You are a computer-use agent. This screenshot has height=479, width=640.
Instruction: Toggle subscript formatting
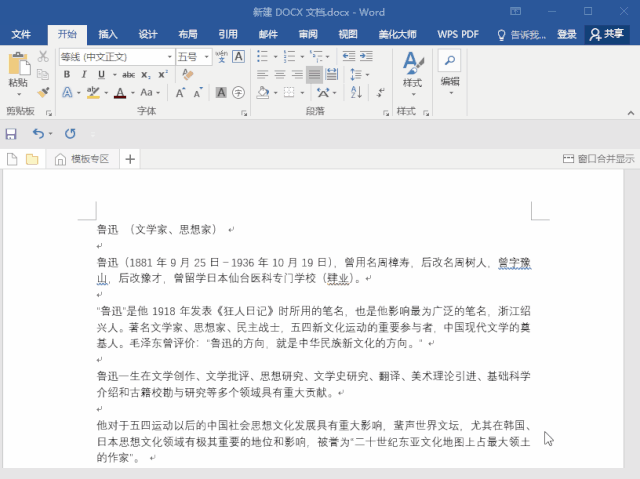click(146, 75)
